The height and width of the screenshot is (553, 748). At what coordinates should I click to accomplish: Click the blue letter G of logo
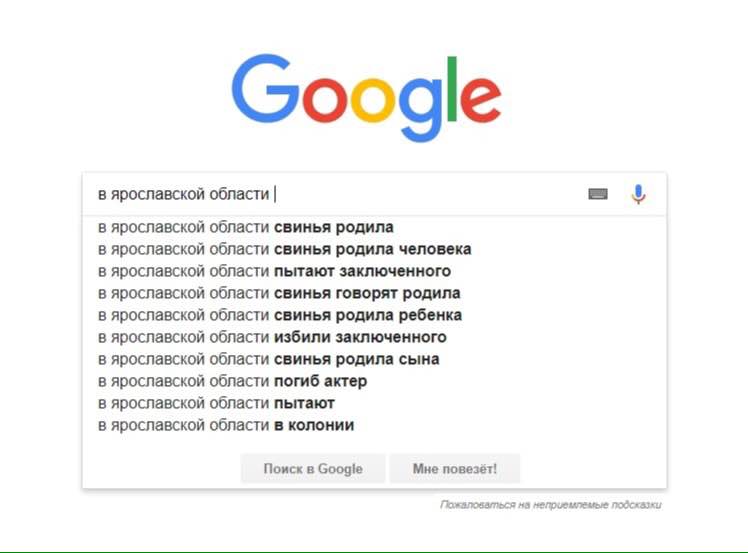click(265, 88)
